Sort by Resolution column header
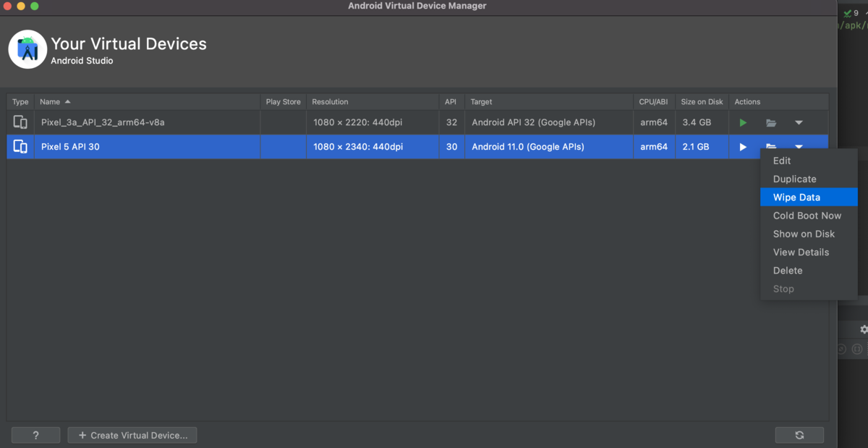Screen dimensions: 868x448 [373, 102]
